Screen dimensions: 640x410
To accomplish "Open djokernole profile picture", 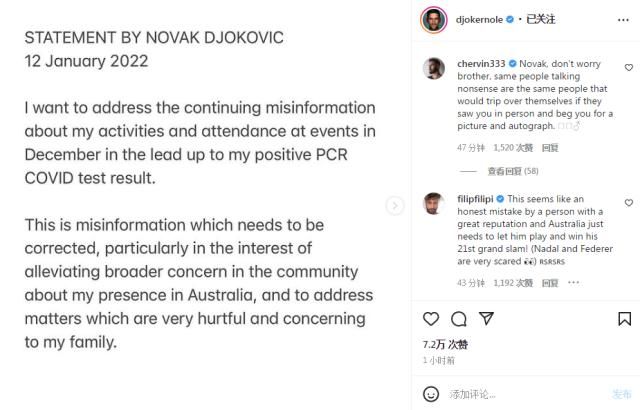I will tap(433, 20).
